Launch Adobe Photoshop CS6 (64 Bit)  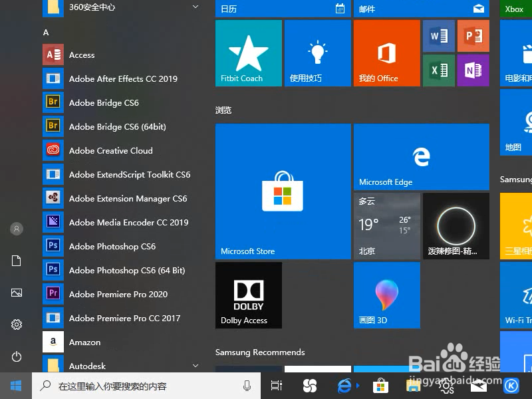point(122,270)
